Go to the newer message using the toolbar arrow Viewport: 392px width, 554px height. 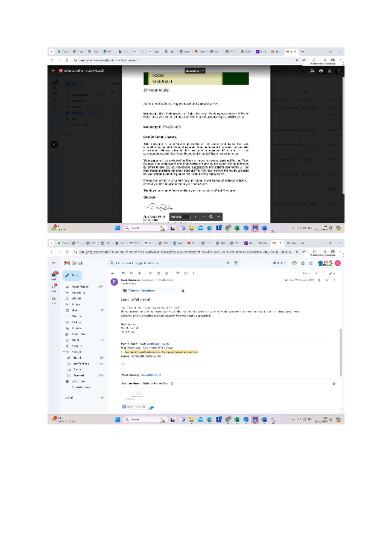point(317,273)
